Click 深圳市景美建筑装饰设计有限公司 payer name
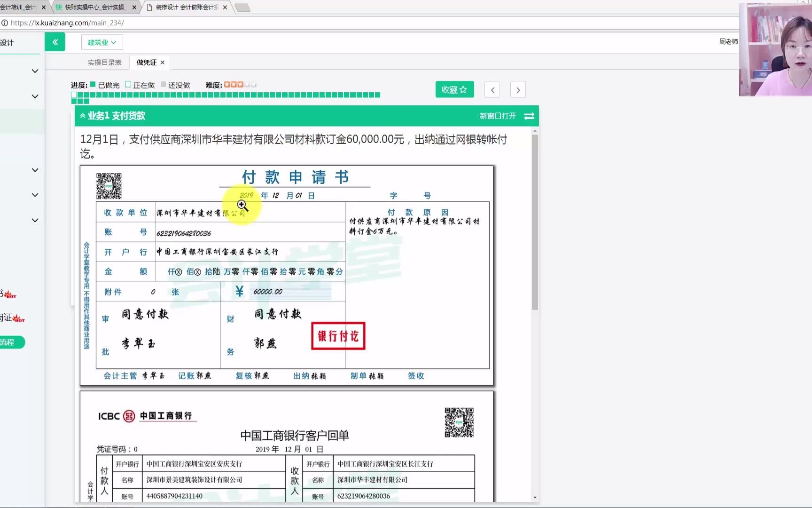 pos(194,480)
